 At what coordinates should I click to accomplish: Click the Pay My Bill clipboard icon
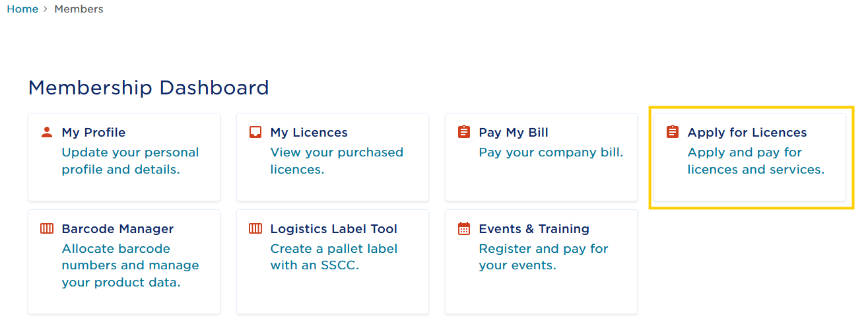(464, 132)
